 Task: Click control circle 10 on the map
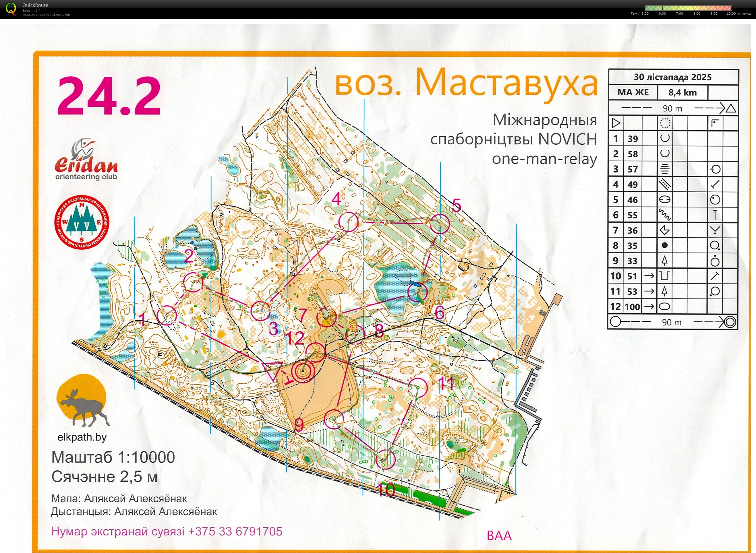[385, 459]
